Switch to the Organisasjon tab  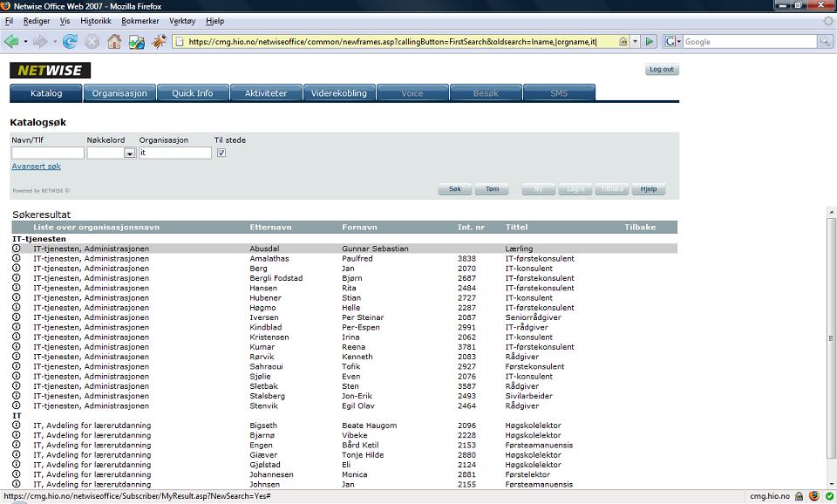[119, 93]
